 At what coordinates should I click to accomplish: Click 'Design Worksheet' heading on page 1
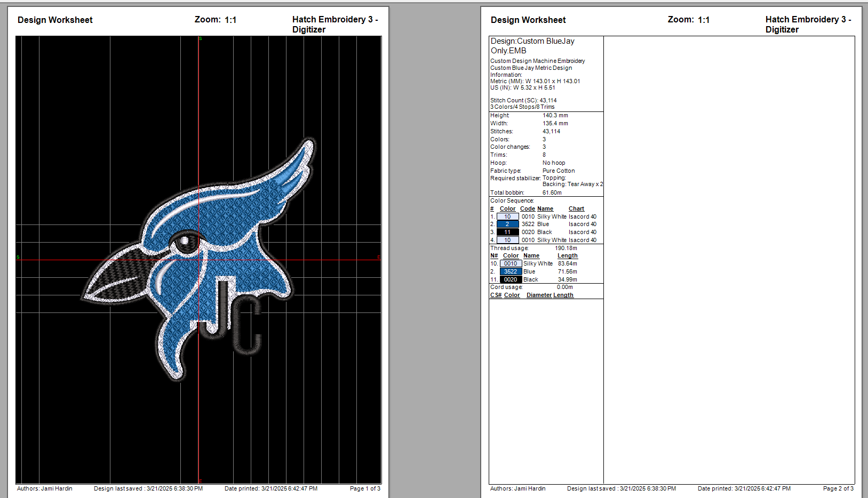coord(55,20)
